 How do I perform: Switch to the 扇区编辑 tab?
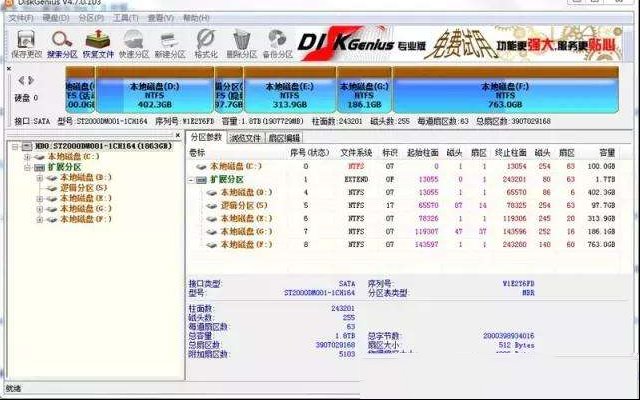[x=284, y=138]
